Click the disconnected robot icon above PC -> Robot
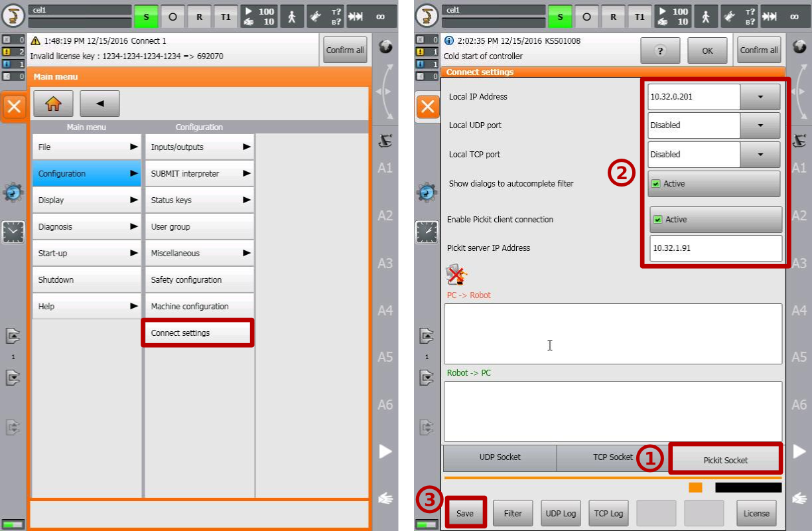This screenshot has height=531, width=812. pos(456,275)
